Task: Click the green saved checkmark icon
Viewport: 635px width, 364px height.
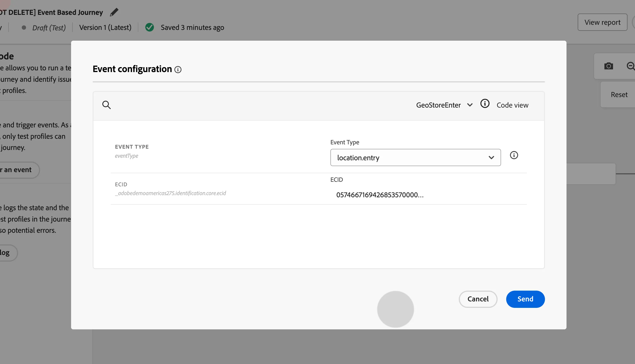Action: click(150, 27)
